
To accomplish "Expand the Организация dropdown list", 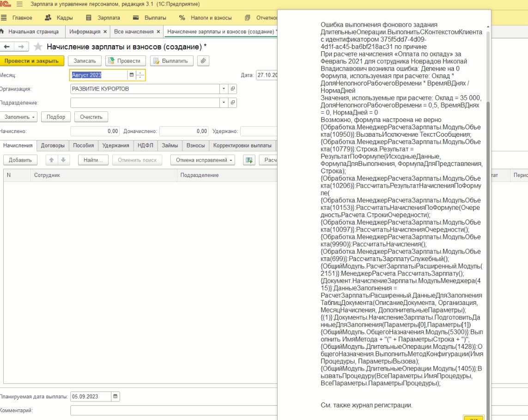I will [x=224, y=89].
